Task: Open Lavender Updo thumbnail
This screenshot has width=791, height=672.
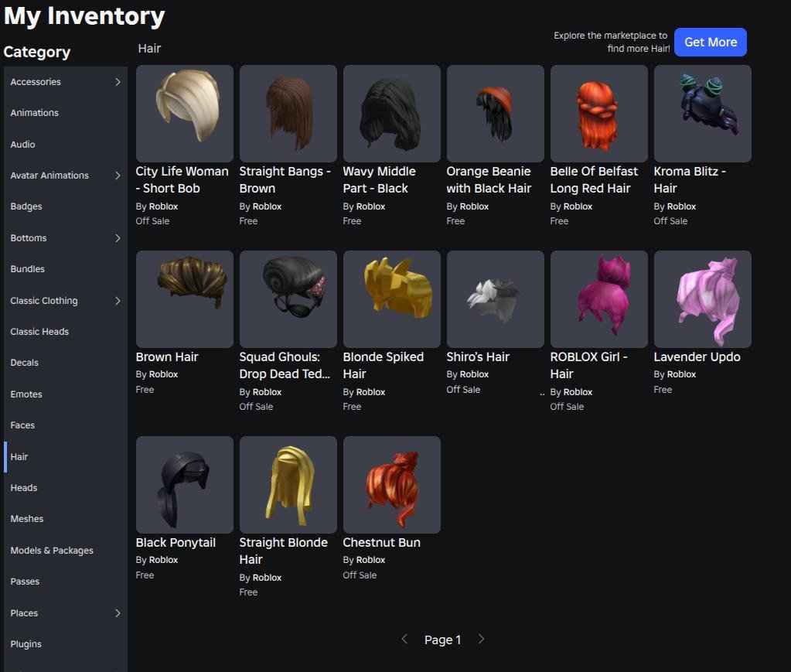Action: click(x=703, y=299)
